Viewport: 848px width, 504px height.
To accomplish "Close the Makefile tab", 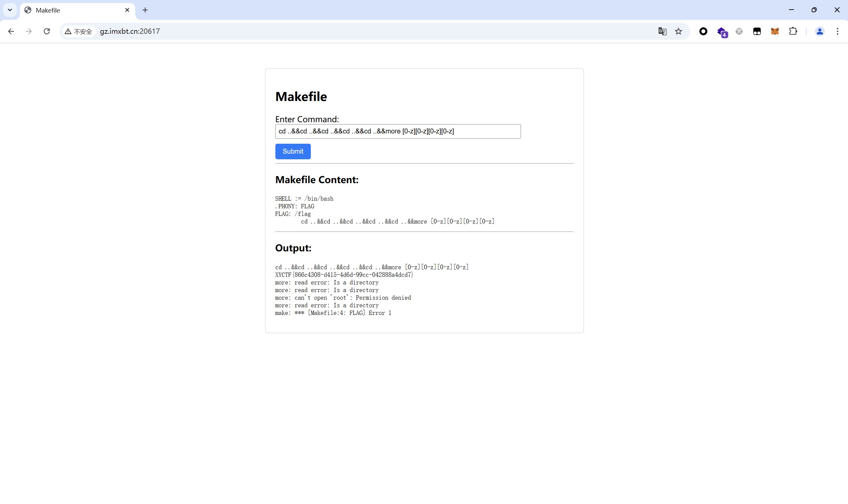I will coord(127,10).
